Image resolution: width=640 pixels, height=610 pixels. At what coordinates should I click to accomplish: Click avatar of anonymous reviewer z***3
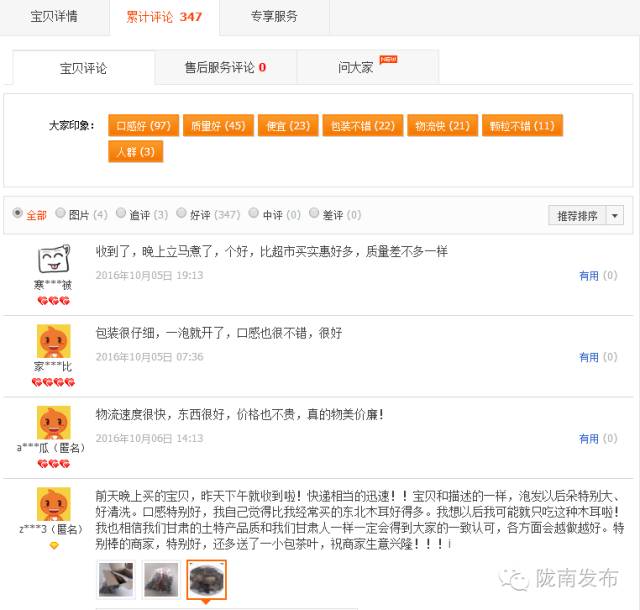click(x=53, y=504)
